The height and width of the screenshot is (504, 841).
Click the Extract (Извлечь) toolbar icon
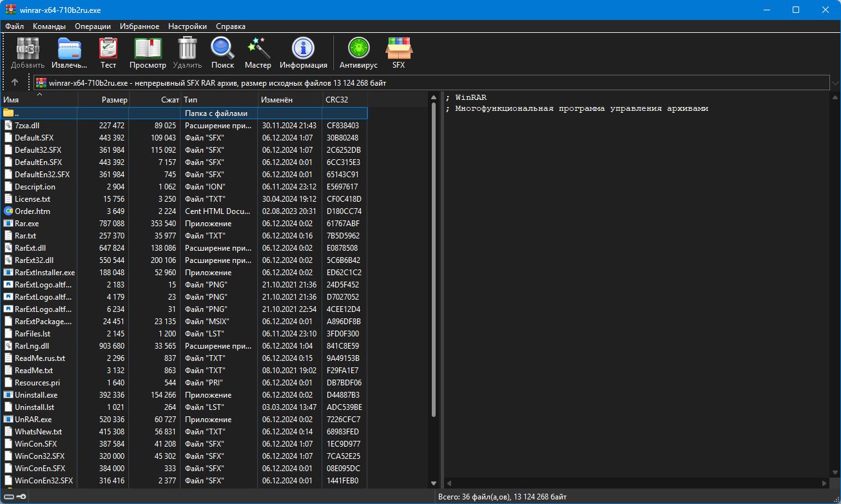[x=69, y=52]
